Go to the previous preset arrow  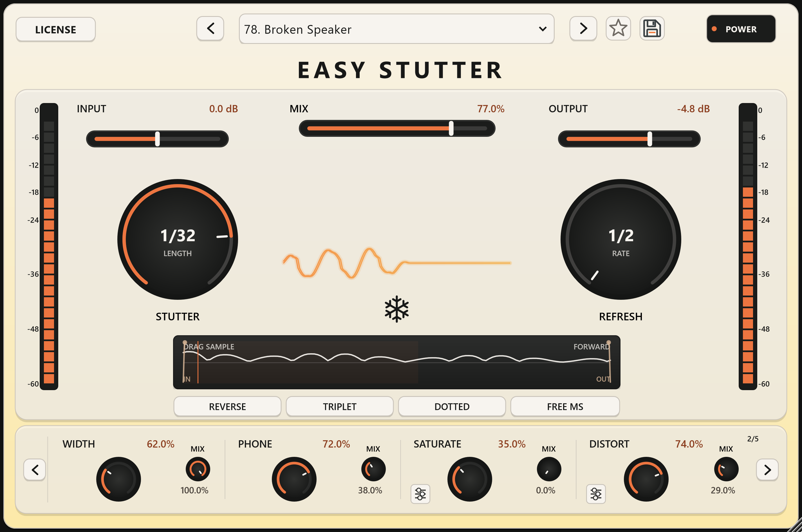coord(210,28)
